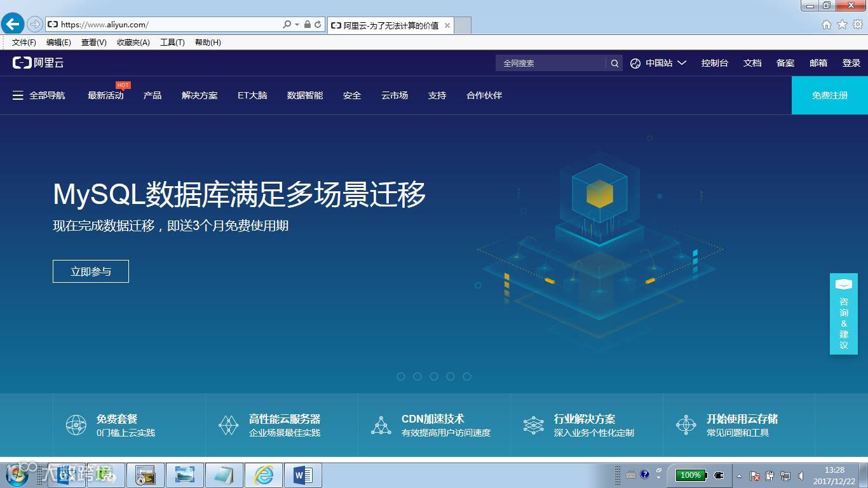Open the 备案 link
Viewport: 868px width, 488px height.
(785, 63)
